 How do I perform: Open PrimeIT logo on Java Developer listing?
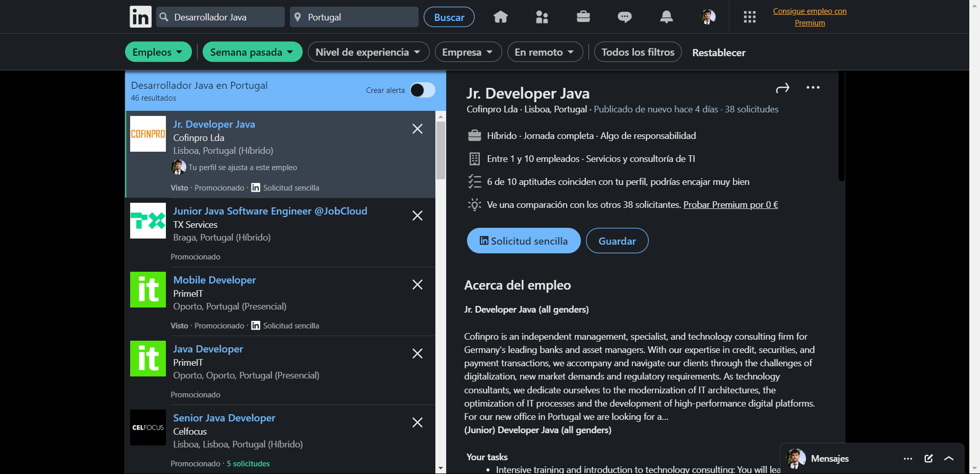tap(148, 359)
